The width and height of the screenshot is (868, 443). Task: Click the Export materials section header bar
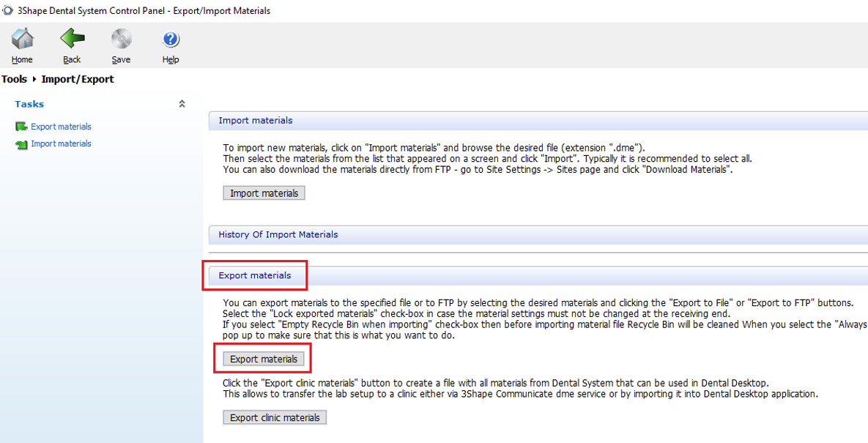click(255, 276)
